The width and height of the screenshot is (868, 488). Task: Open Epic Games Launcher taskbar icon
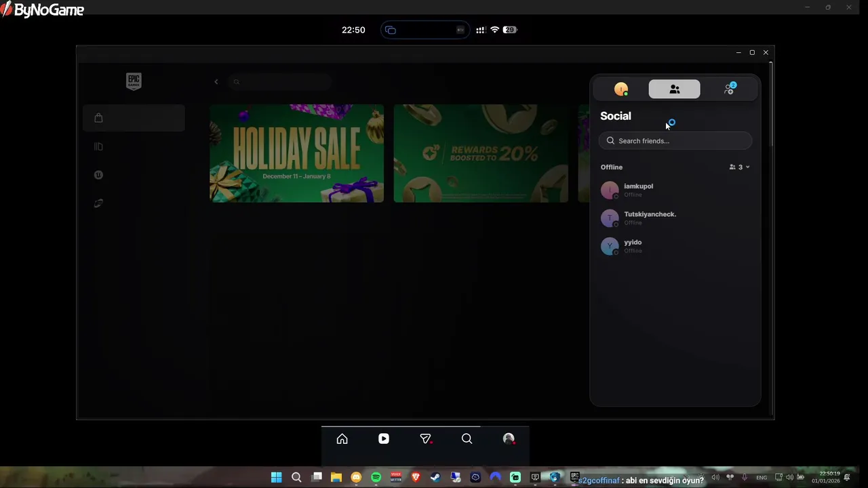click(574, 477)
